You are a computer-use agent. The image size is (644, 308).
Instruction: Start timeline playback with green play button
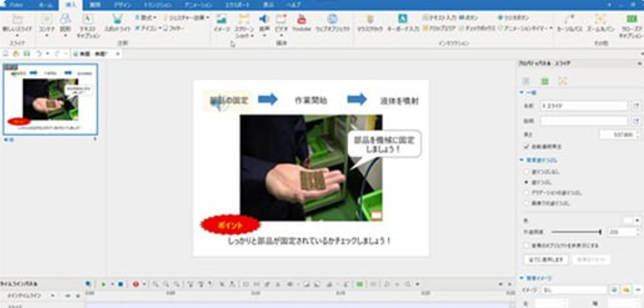point(103,284)
